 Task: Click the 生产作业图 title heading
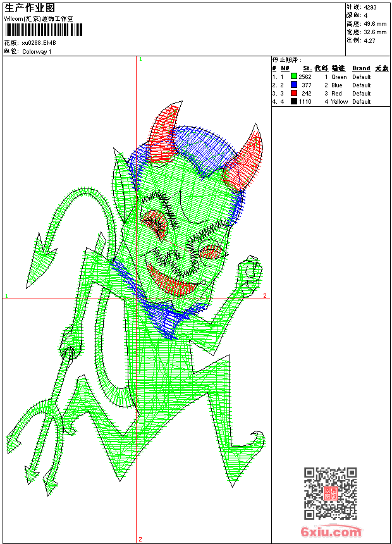coord(30,8)
